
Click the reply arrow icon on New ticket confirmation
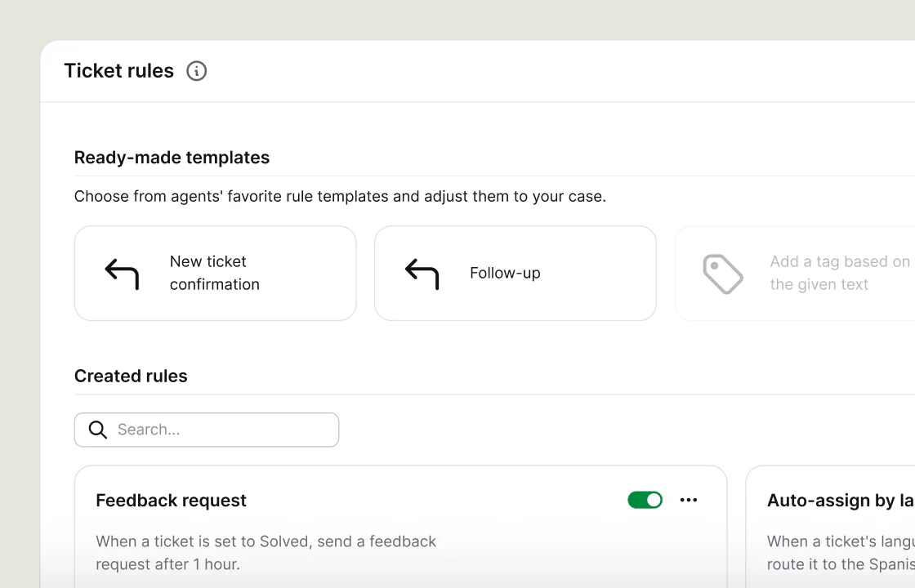tap(122, 274)
